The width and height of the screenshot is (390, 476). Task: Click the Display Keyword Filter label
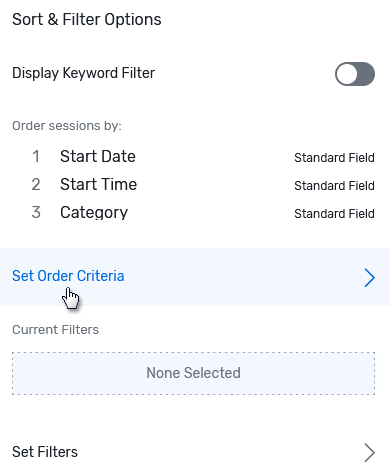(83, 73)
